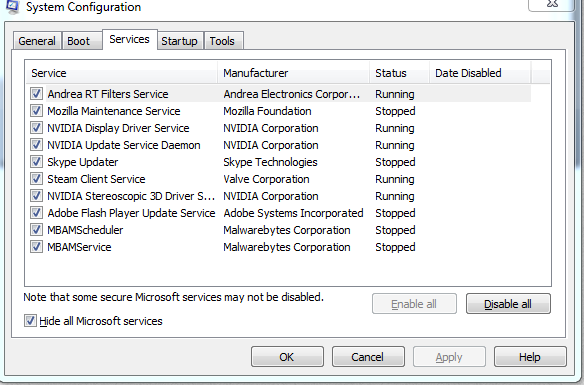Select NVIDIA Update Service Daemon text
Screen dimensions: 584x385
coord(124,145)
